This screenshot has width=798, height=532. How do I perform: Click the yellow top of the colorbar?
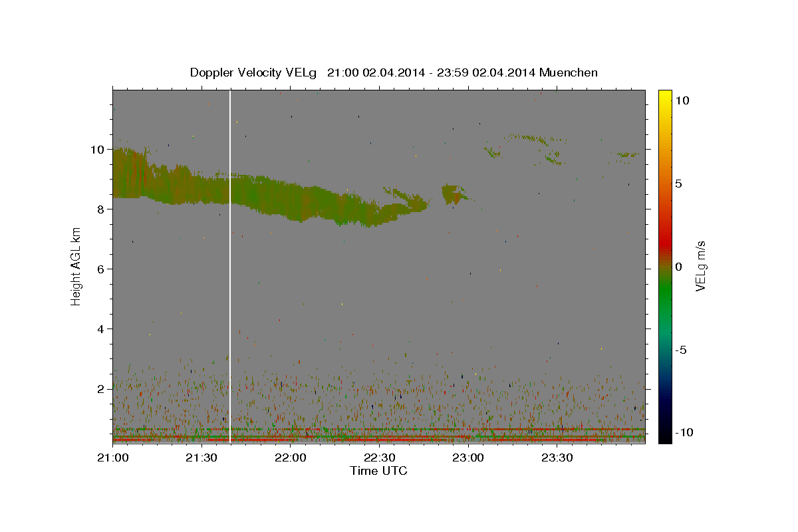coord(665,96)
